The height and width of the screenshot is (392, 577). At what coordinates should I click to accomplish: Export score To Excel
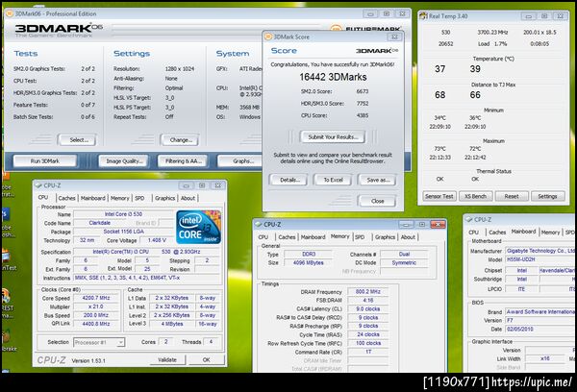click(333, 180)
